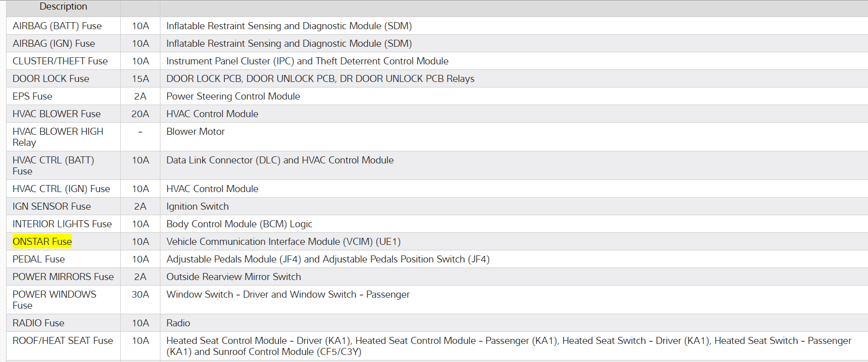This screenshot has height=362, width=868.
Task: Click the DOOR LOCK Fuse label
Action: click(51, 79)
